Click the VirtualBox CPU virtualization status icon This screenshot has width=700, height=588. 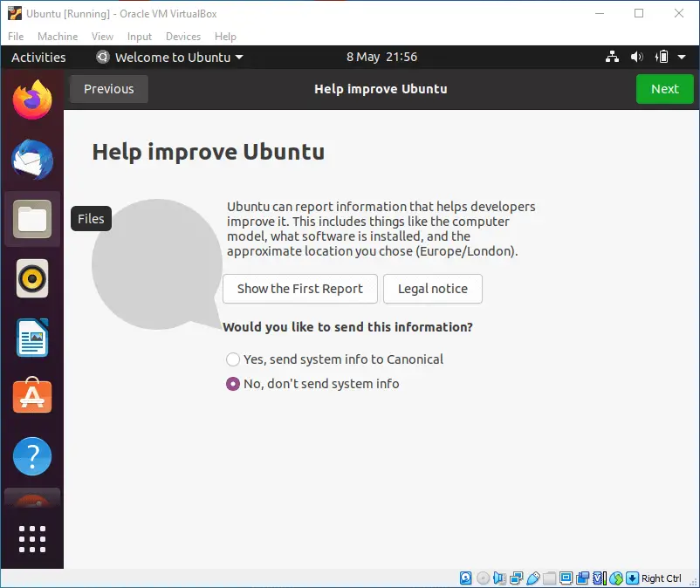(x=599, y=578)
